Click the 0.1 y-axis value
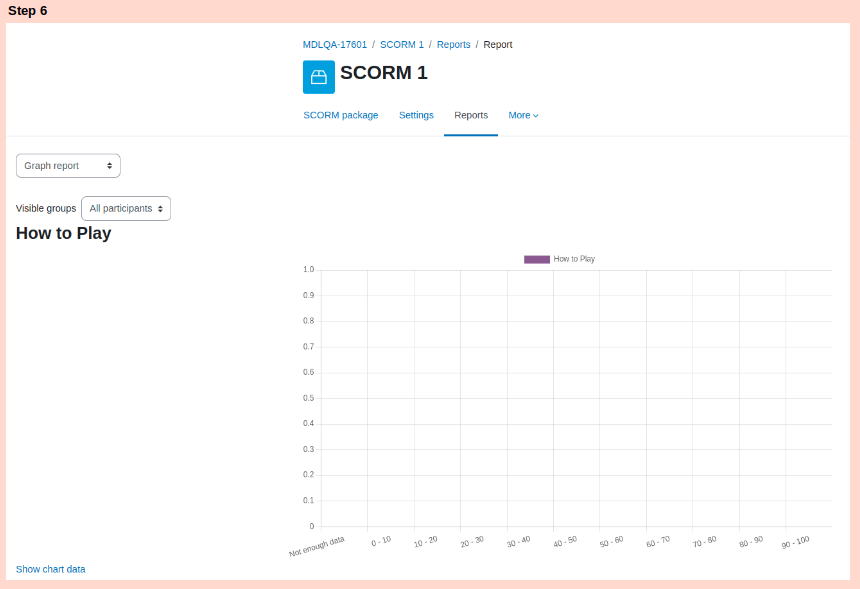860x589 pixels. pyautogui.click(x=308, y=500)
